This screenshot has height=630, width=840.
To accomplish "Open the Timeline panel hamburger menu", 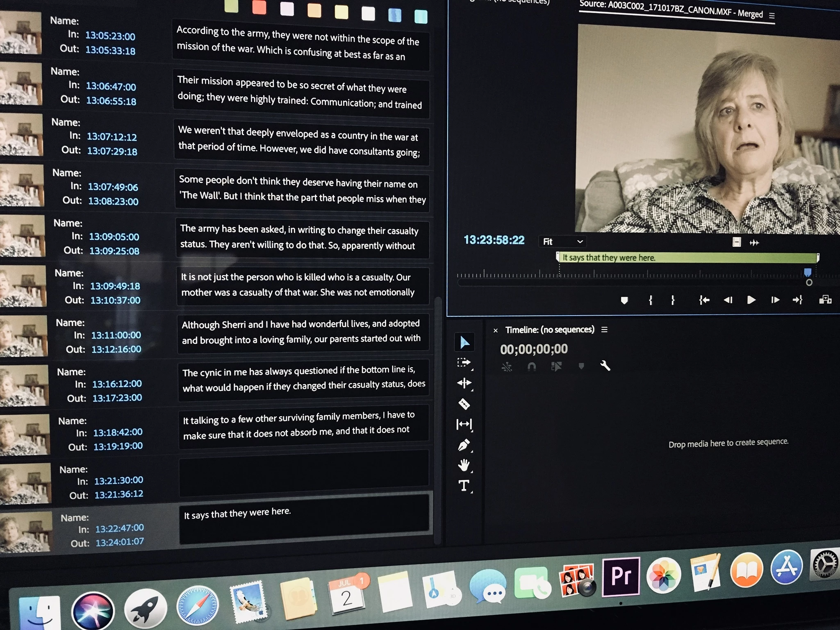I will pyautogui.click(x=604, y=330).
